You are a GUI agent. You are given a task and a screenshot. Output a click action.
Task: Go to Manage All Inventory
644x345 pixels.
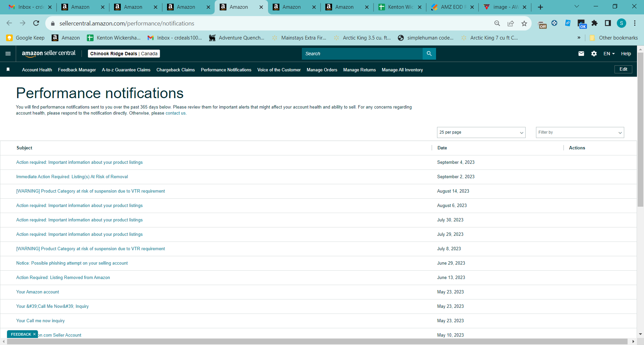point(402,70)
